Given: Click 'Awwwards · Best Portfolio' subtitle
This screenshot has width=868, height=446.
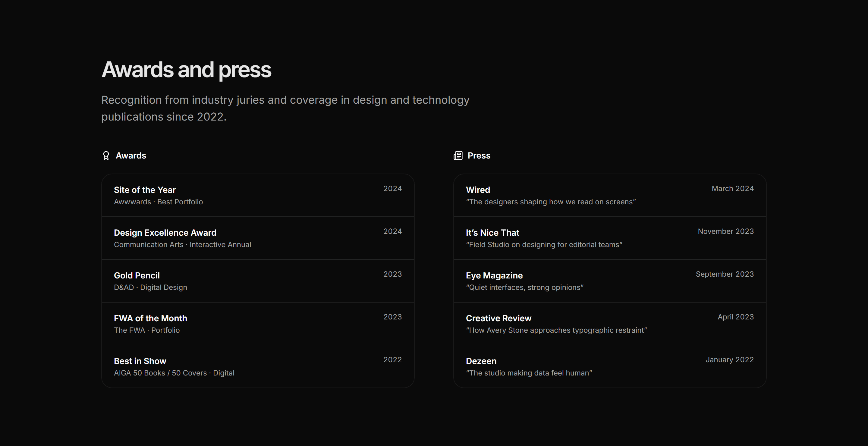Looking at the screenshot, I should coord(158,202).
